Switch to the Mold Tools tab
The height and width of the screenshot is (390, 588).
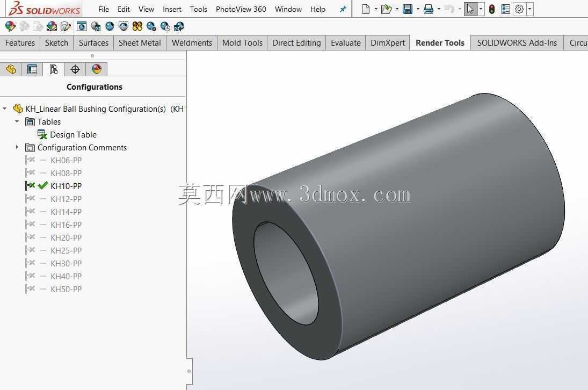click(242, 43)
